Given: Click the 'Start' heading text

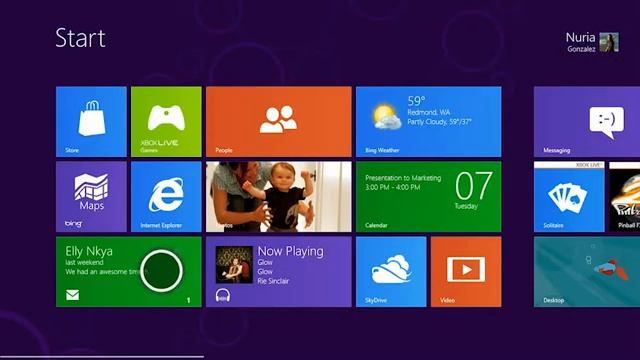Looking at the screenshot, I should (x=80, y=38).
